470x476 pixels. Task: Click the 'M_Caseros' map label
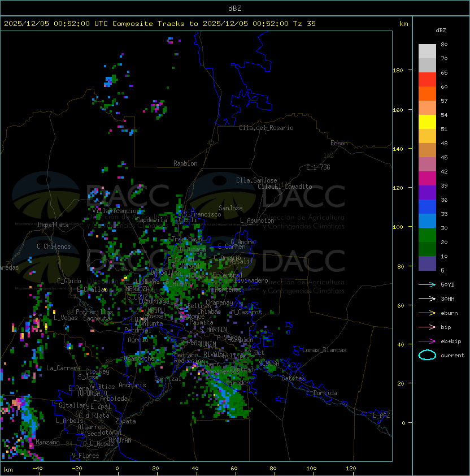click(246, 312)
